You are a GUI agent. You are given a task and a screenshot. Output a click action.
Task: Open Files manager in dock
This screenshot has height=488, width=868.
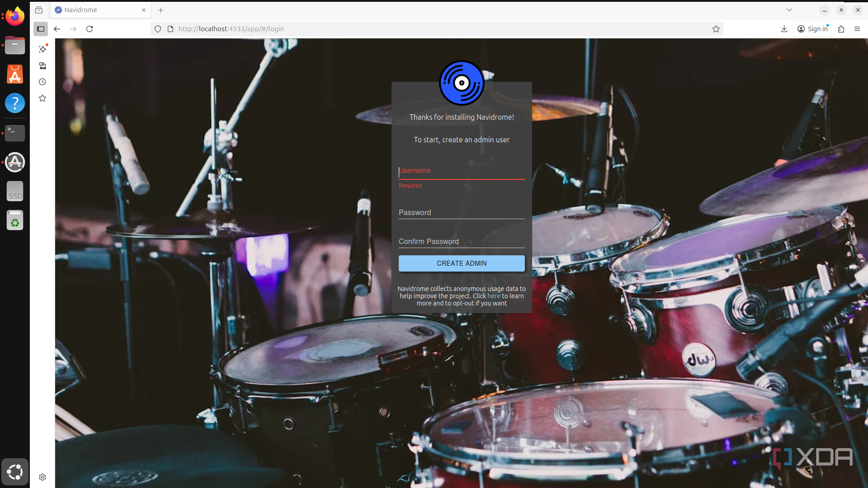point(15,46)
